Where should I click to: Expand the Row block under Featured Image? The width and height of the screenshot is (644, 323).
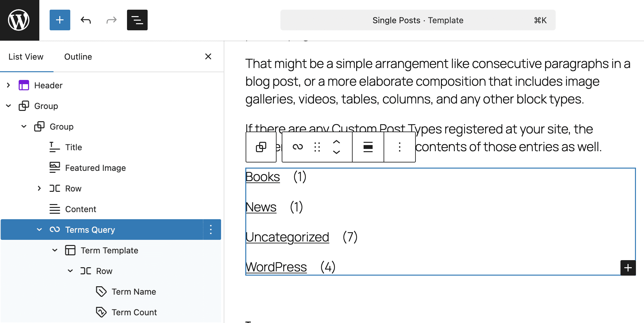[x=39, y=188]
